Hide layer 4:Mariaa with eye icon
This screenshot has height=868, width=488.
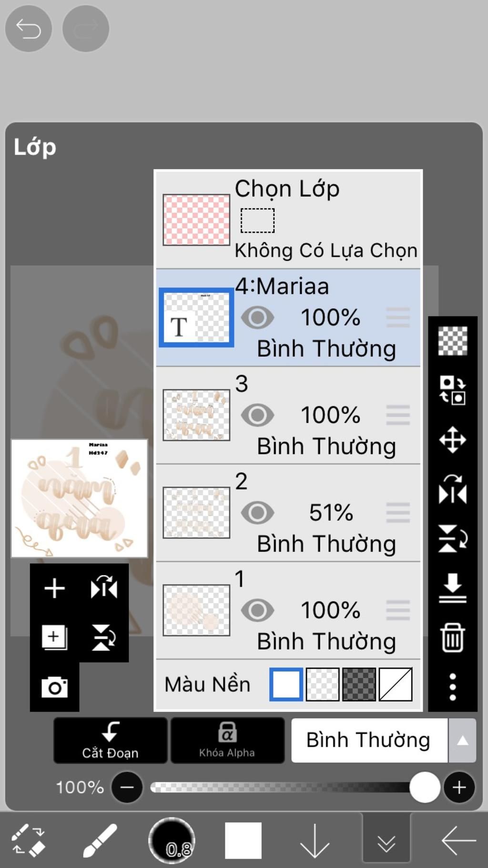[257, 317]
